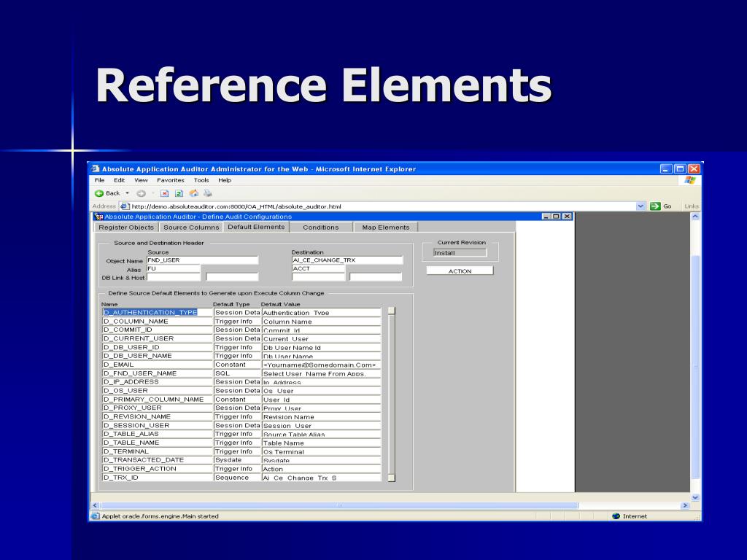The image size is (747, 560).
Task: Select the D_TERMINAL name cell
Action: coord(158,451)
